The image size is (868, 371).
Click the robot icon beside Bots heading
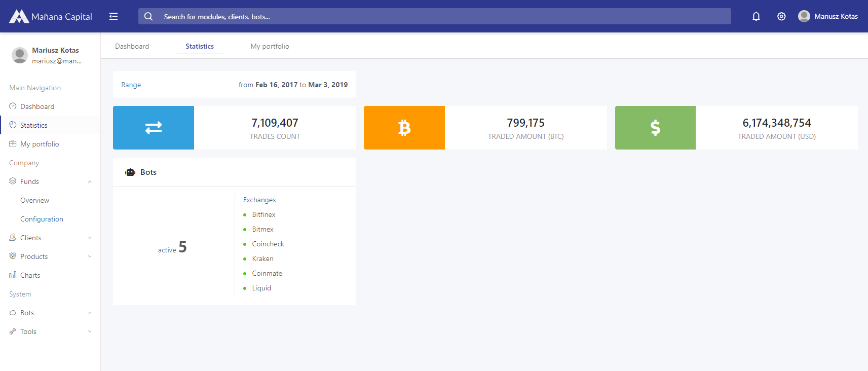pos(130,172)
